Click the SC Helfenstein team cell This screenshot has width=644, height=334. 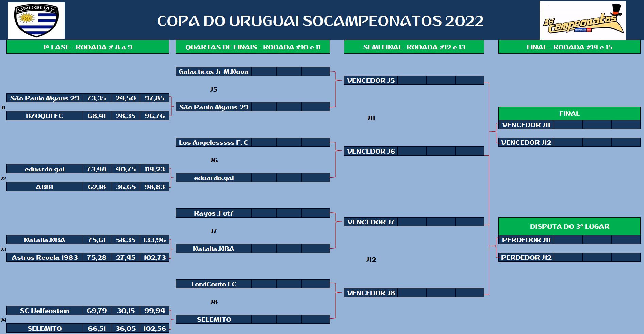[x=45, y=311]
